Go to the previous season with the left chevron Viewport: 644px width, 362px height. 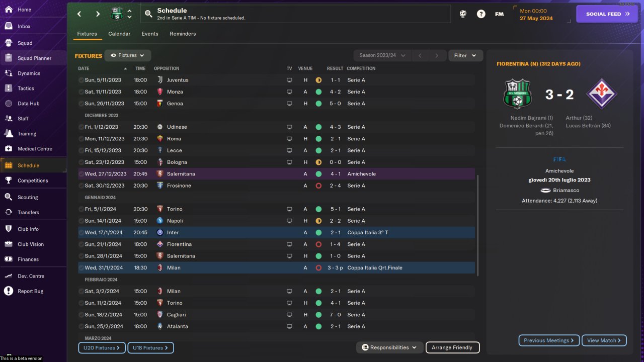coord(420,55)
